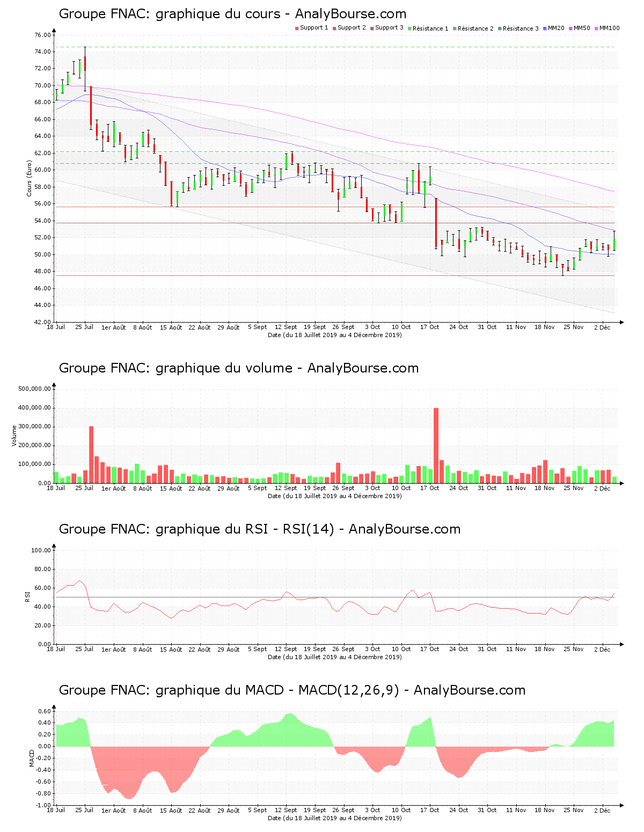Click '1er Août' date label on MACD chart
Image resolution: width=644 pixels, height=832 pixels.
tap(114, 811)
